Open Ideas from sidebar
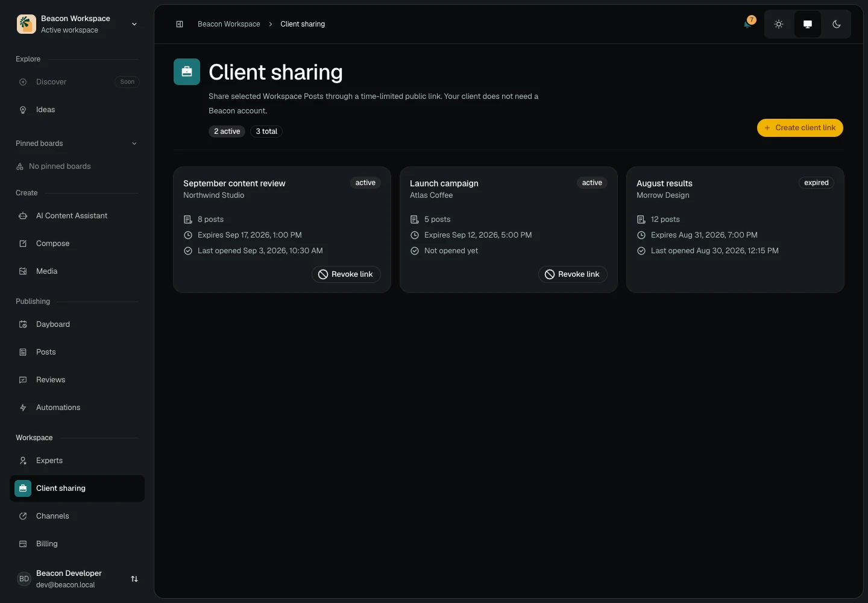Image resolution: width=868 pixels, height=603 pixels. click(77, 110)
